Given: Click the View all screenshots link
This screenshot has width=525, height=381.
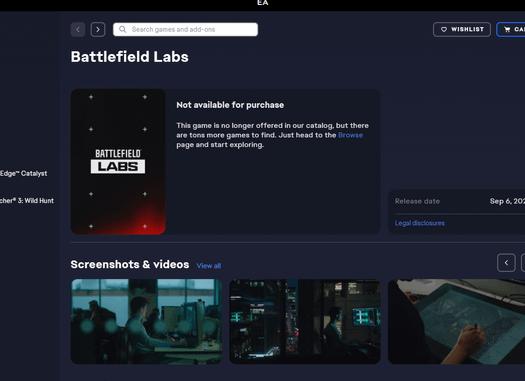Looking at the screenshot, I should point(209,266).
